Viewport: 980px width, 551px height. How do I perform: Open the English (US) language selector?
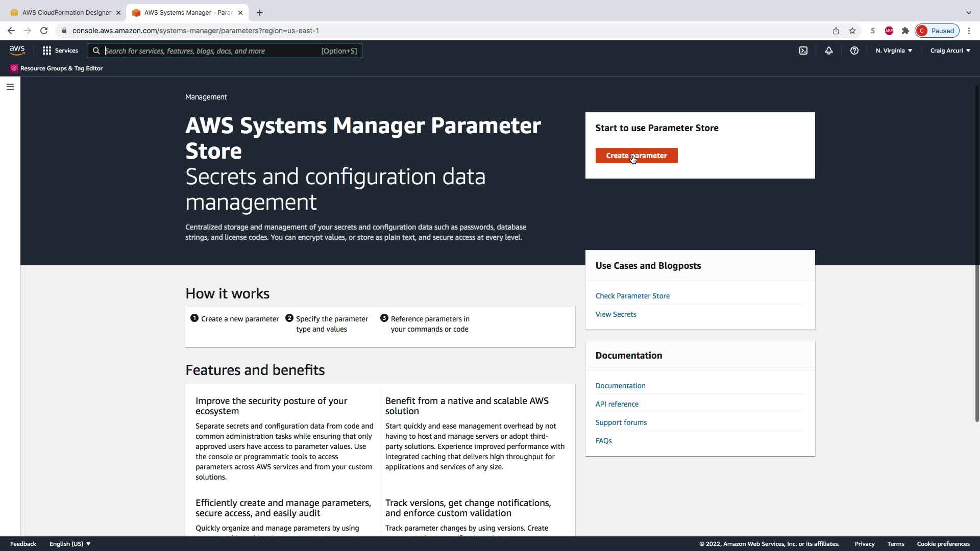click(69, 544)
